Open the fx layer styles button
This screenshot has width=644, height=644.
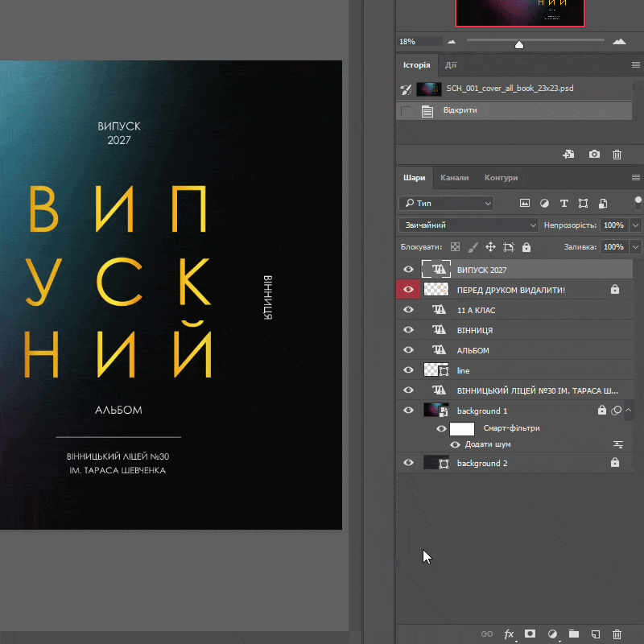(509, 634)
